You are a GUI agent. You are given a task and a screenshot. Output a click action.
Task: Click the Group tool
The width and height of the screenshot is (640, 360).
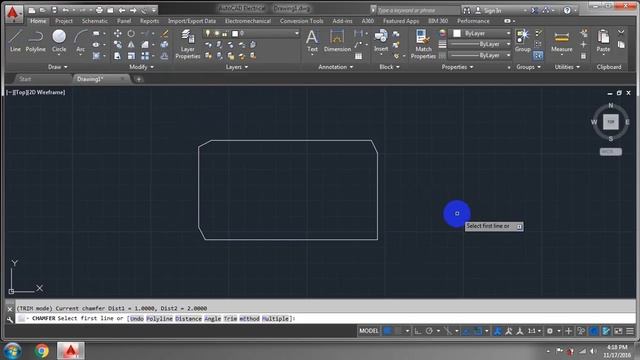point(522,41)
